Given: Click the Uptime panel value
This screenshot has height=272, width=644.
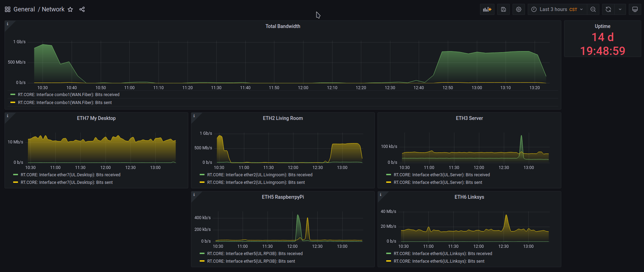Looking at the screenshot, I should click(602, 44).
